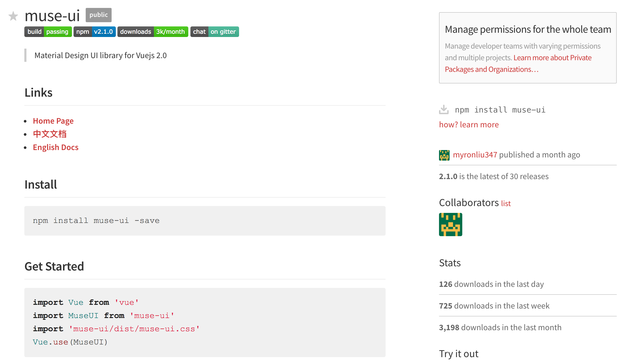Click the import MuseUI from 'muse-ui' line
Viewport: 640px width, 364px height.
pyautogui.click(x=104, y=316)
